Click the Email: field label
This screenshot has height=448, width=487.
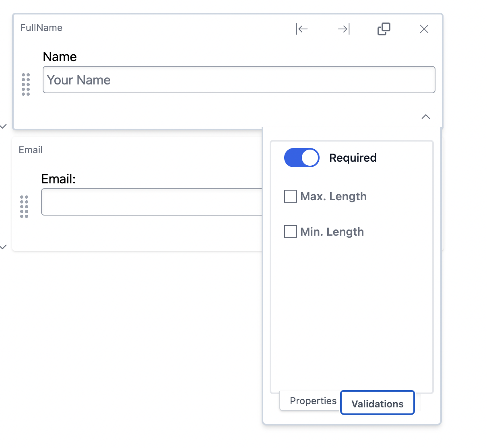pos(58,179)
